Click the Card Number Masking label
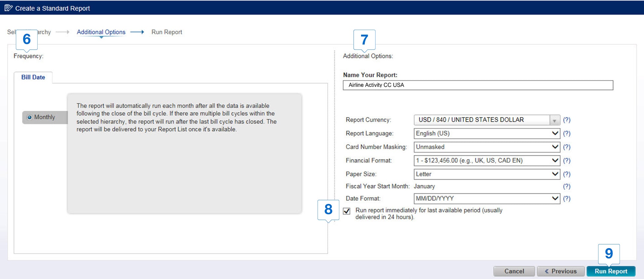 pyautogui.click(x=376, y=147)
